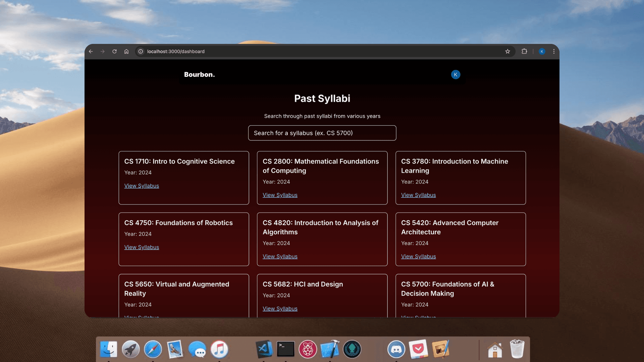644x362 pixels.
Task: Click the Past Syllabi heading
Action: [322, 98]
